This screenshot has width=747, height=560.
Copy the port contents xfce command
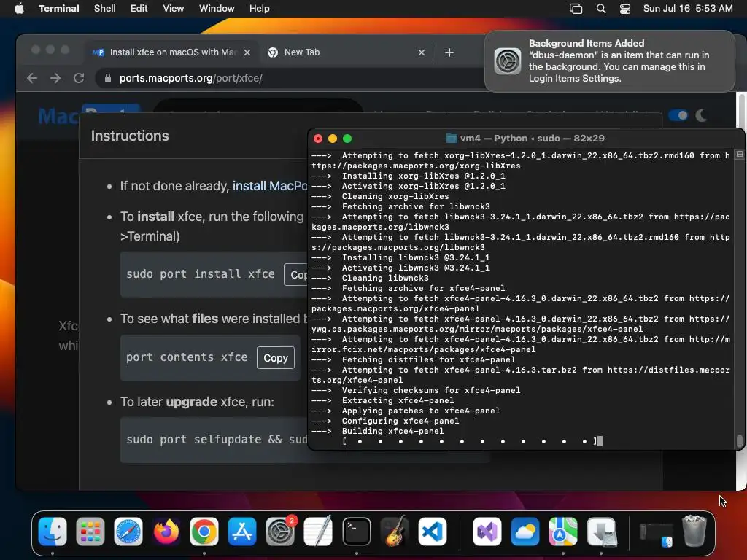point(275,357)
